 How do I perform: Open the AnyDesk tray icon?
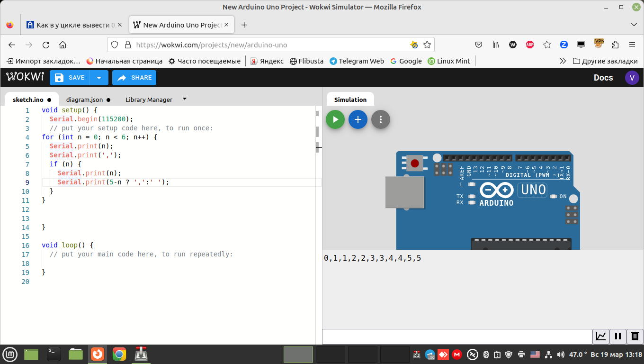tap(443, 354)
